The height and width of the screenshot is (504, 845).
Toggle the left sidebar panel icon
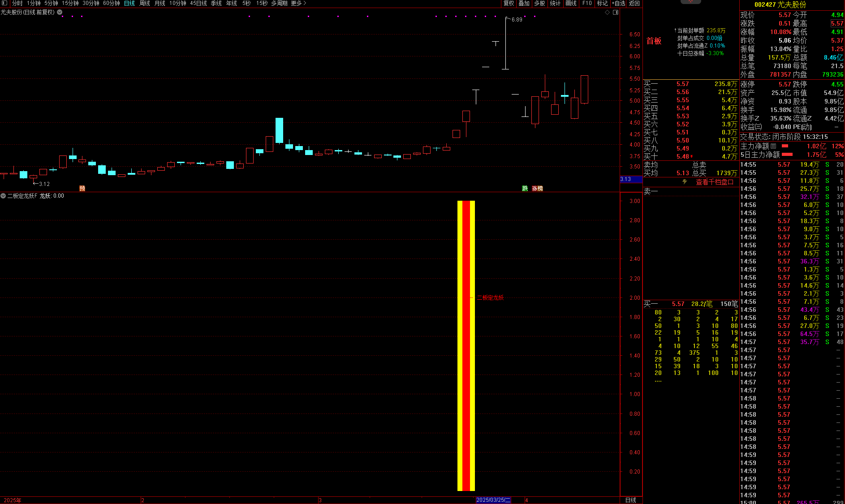[x=5, y=3]
